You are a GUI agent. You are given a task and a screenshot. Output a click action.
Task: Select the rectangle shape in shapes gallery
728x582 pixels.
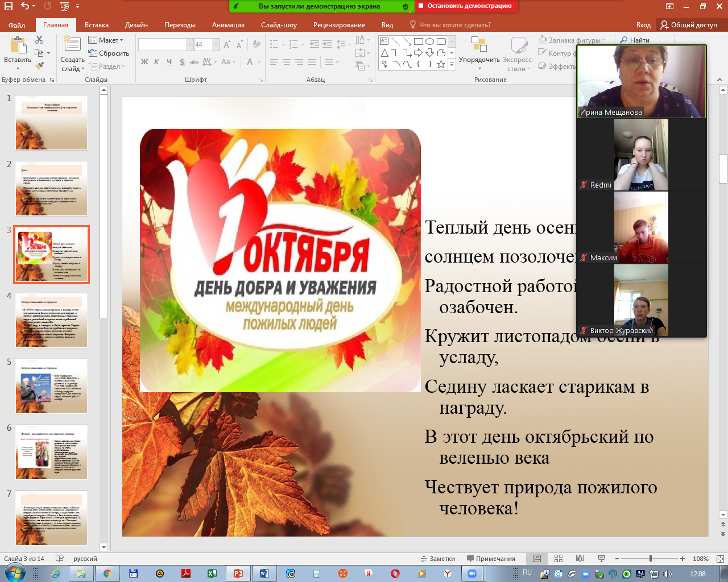coord(418,41)
